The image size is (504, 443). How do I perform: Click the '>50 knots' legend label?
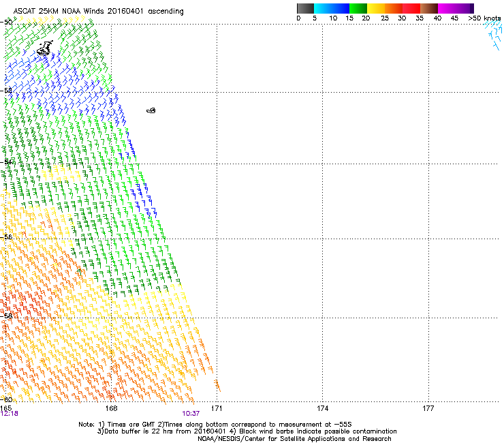(484, 18)
